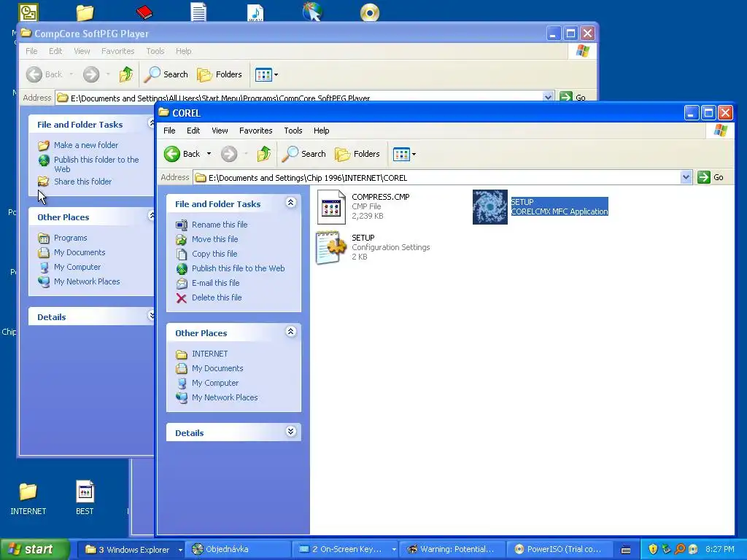Open Favorites menu in COREL window

point(256,131)
